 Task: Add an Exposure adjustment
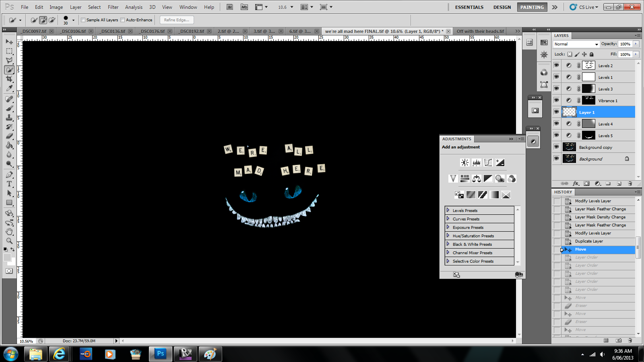500,162
